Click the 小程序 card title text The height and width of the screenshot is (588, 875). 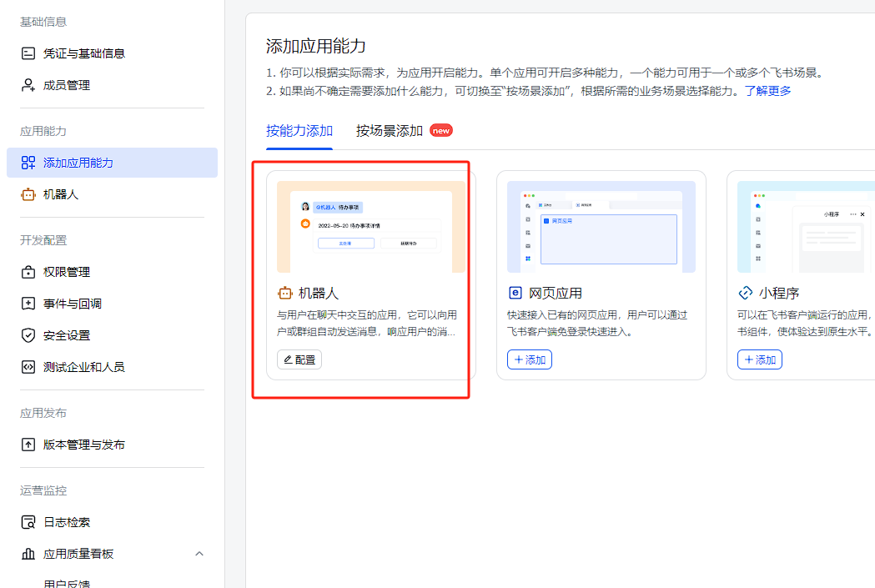(779, 293)
